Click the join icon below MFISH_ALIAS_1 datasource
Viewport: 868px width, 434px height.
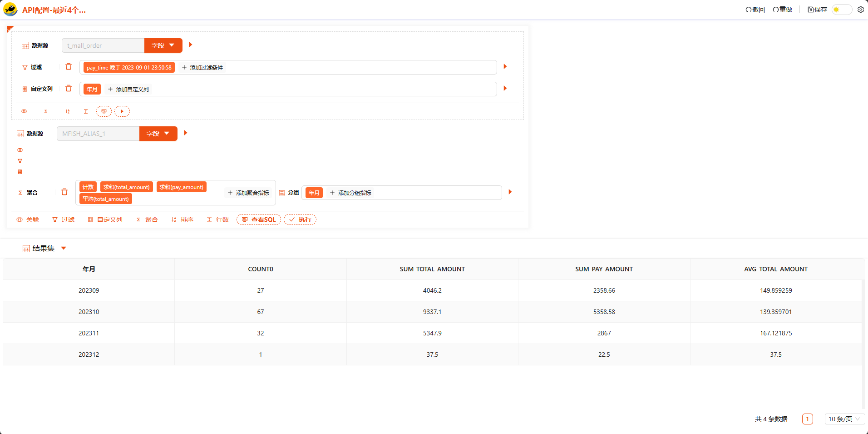(20, 150)
